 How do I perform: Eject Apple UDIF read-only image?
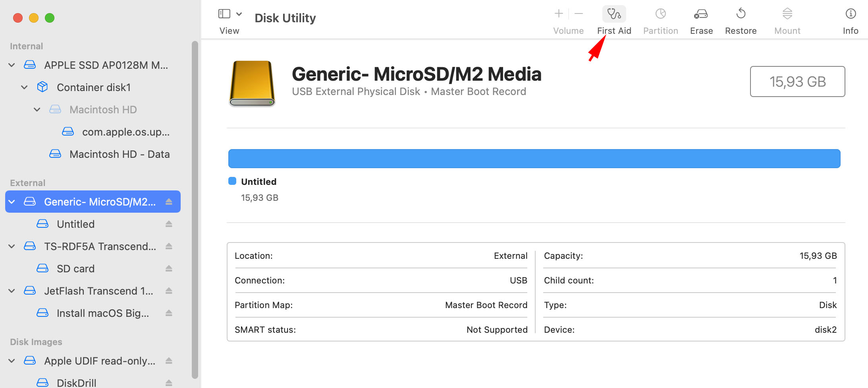pos(169,361)
